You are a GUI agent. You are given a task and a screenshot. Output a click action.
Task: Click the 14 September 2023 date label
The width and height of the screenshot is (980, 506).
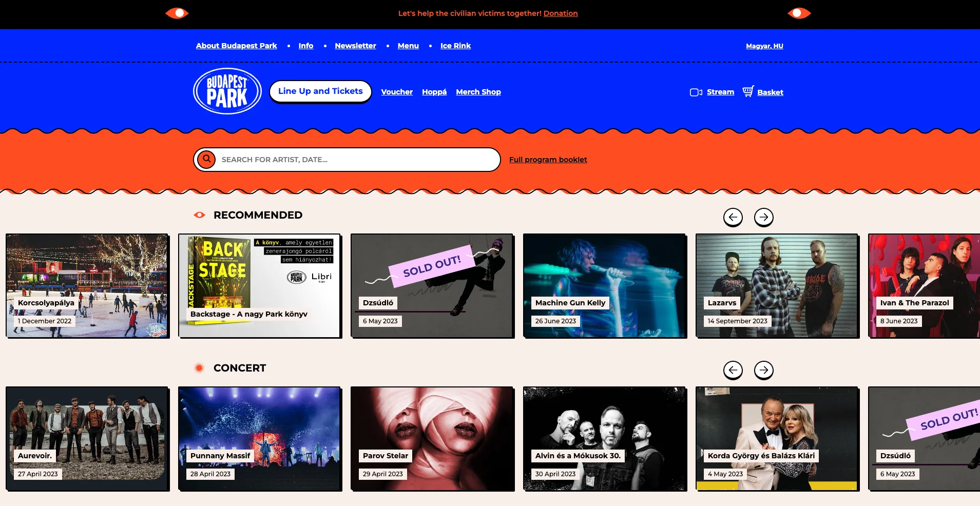pos(737,321)
